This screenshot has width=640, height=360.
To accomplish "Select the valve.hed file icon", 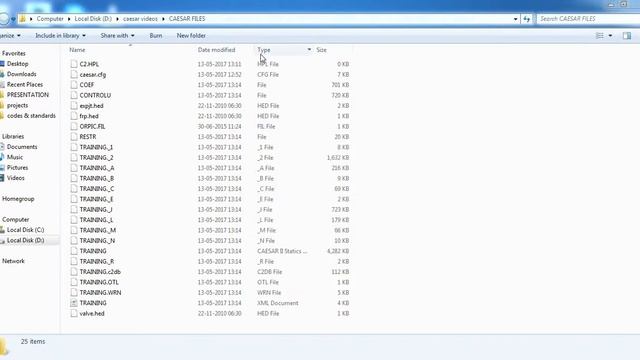I will click(74, 313).
